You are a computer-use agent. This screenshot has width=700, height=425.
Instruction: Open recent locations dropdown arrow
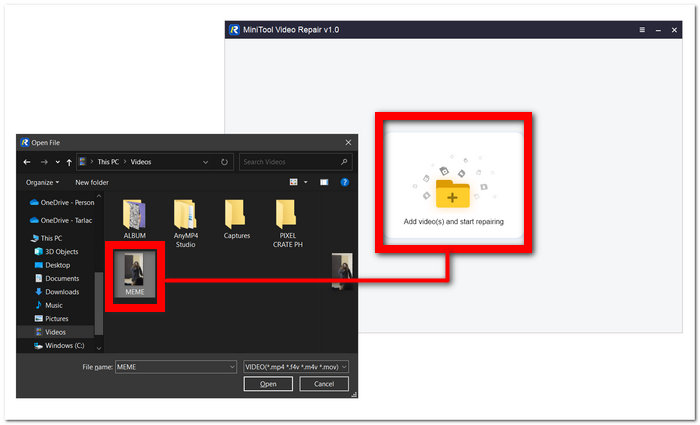point(58,162)
